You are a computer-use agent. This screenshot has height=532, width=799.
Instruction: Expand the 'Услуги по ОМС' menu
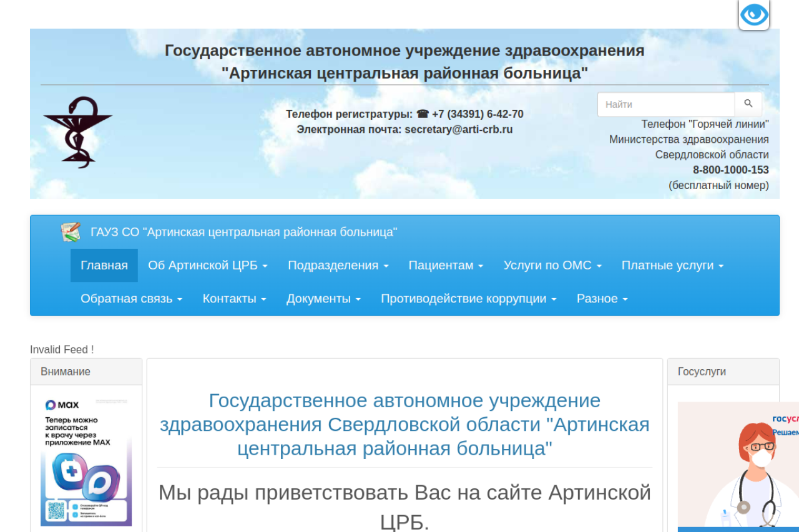pyautogui.click(x=552, y=266)
